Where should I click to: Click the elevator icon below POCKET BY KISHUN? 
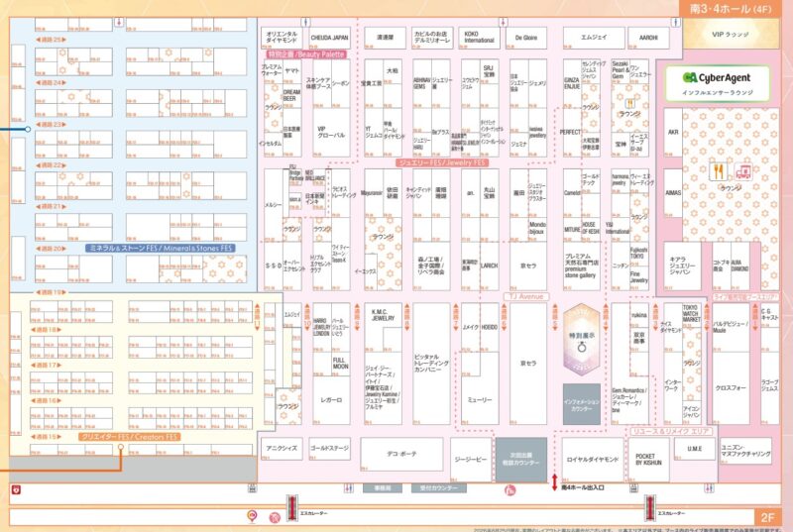[633, 488]
